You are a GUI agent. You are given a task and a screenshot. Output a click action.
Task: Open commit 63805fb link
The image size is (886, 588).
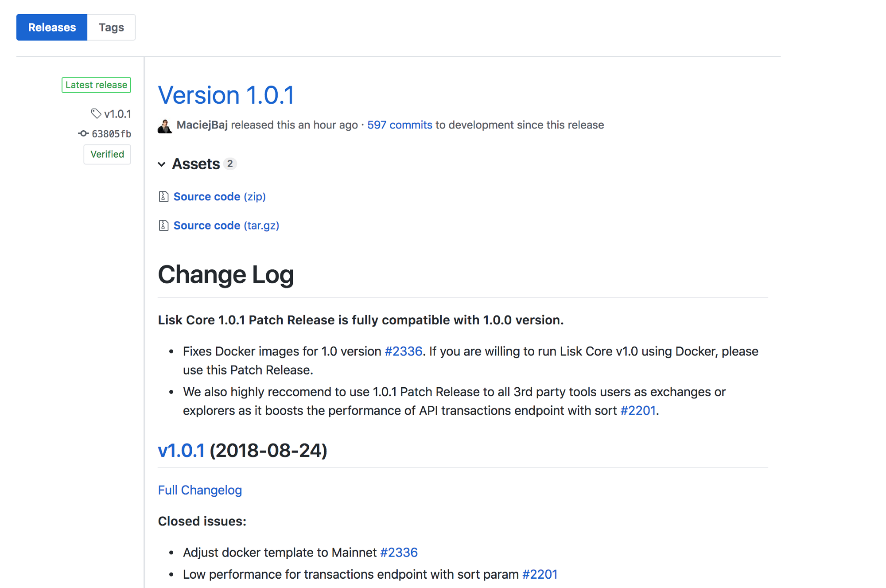pos(111,134)
